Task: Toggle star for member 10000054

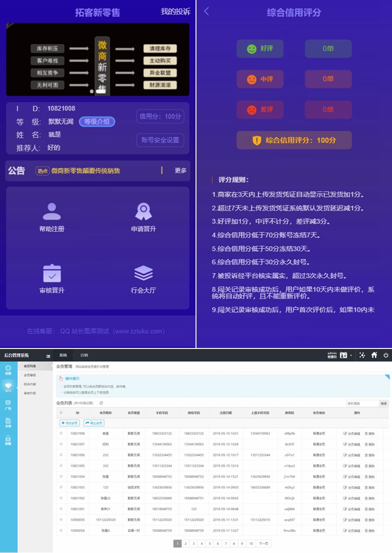Action: 61,531
